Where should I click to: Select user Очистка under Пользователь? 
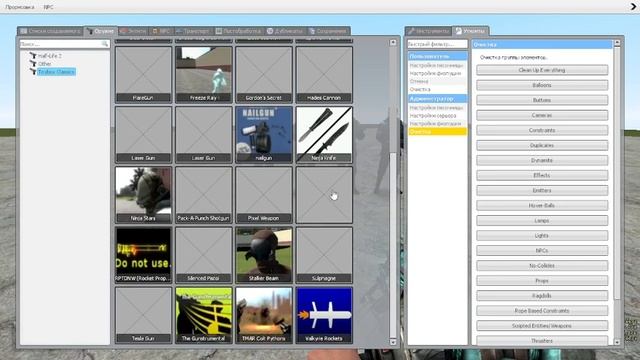(x=437, y=89)
